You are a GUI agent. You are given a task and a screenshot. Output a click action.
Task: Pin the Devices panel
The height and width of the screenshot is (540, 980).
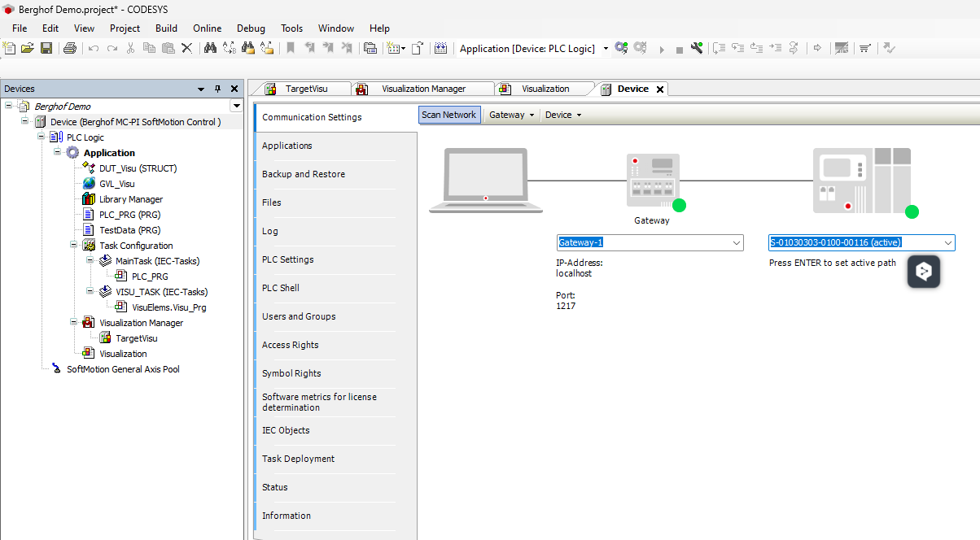tap(217, 89)
